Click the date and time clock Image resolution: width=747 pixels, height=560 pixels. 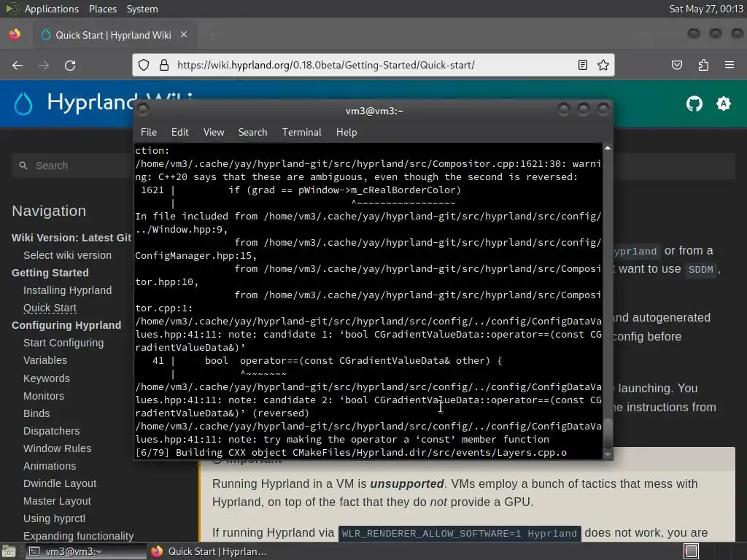click(706, 9)
